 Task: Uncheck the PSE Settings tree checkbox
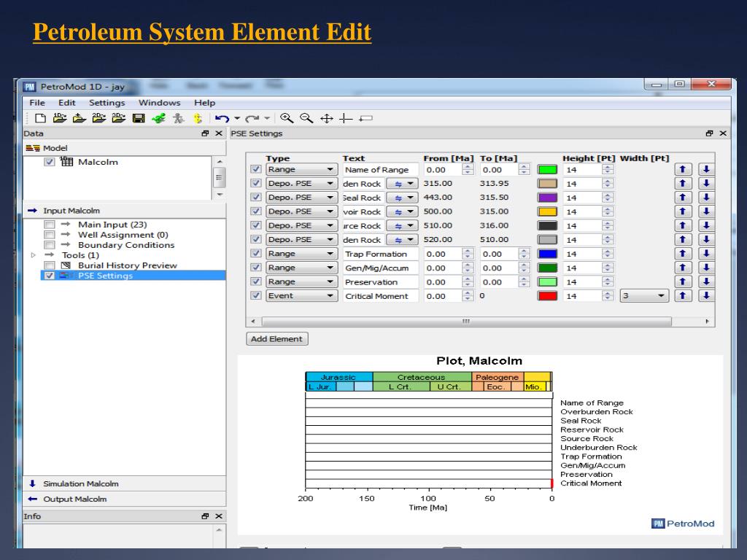pyautogui.click(x=49, y=275)
